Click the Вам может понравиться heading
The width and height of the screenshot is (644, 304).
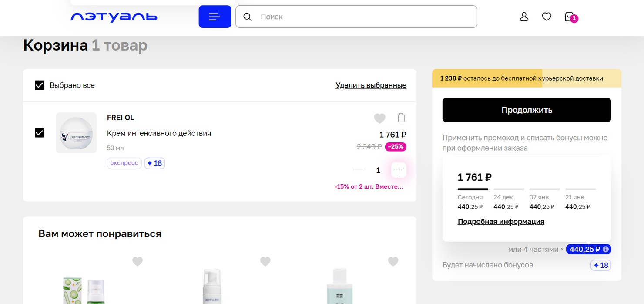100,234
